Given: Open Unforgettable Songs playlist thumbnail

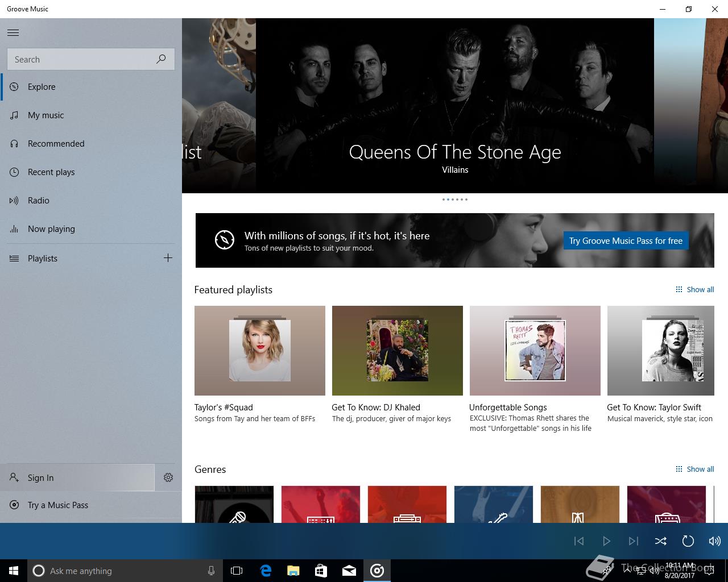Looking at the screenshot, I should click(535, 351).
